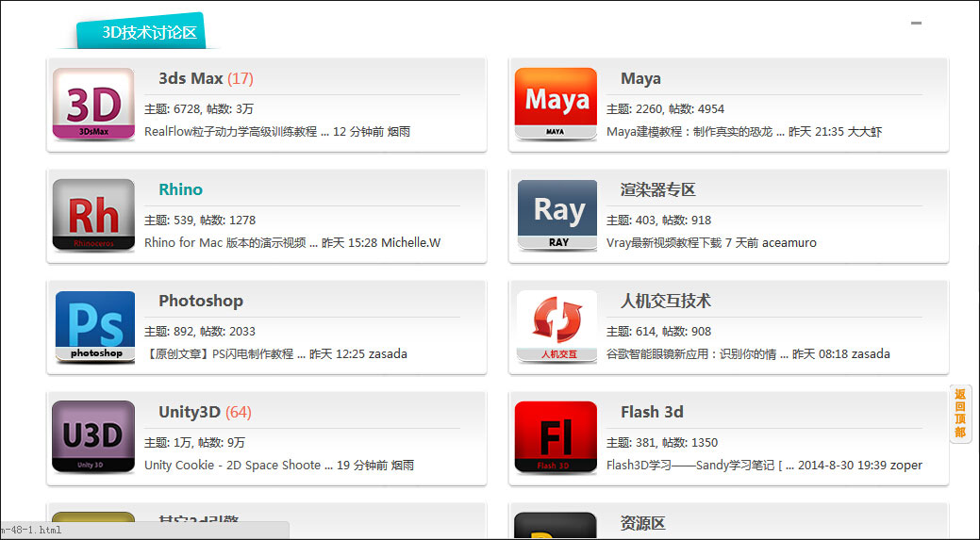Open 谷歌智能眼镜新应用 post
980x540 pixels.
[x=697, y=354]
